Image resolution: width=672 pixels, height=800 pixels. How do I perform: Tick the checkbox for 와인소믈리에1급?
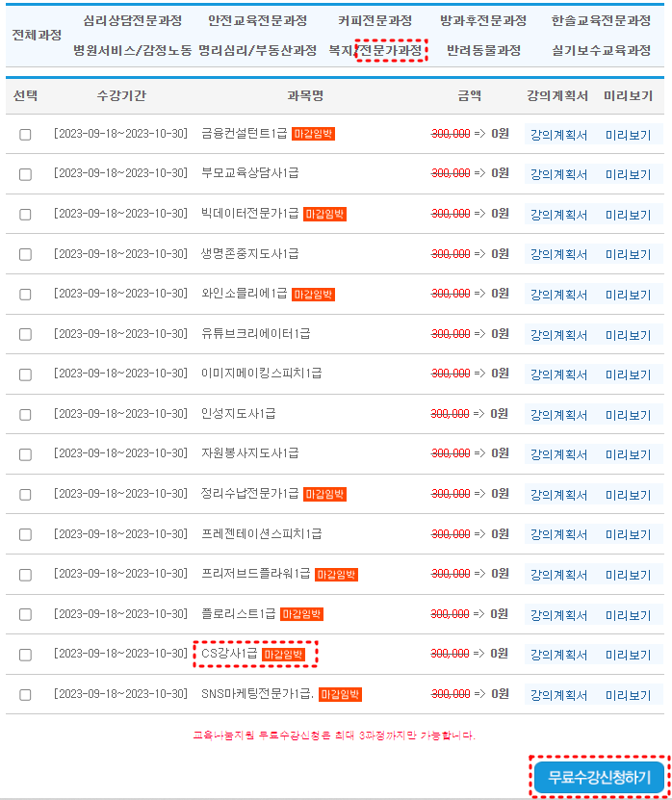pos(25,295)
